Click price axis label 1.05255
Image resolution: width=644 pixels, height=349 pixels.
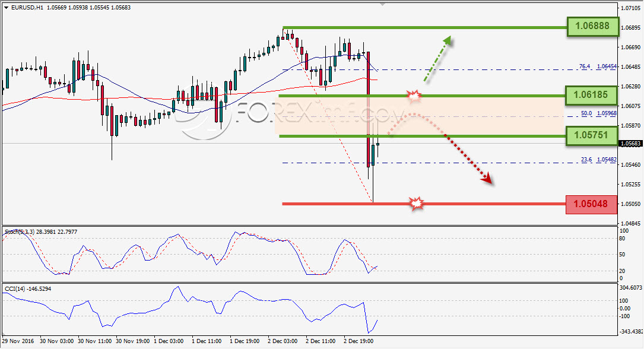(x=631, y=185)
